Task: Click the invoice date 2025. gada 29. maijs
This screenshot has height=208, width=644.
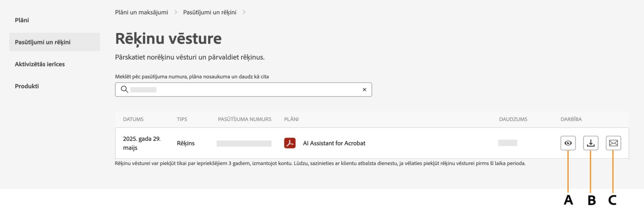Action: [x=142, y=143]
